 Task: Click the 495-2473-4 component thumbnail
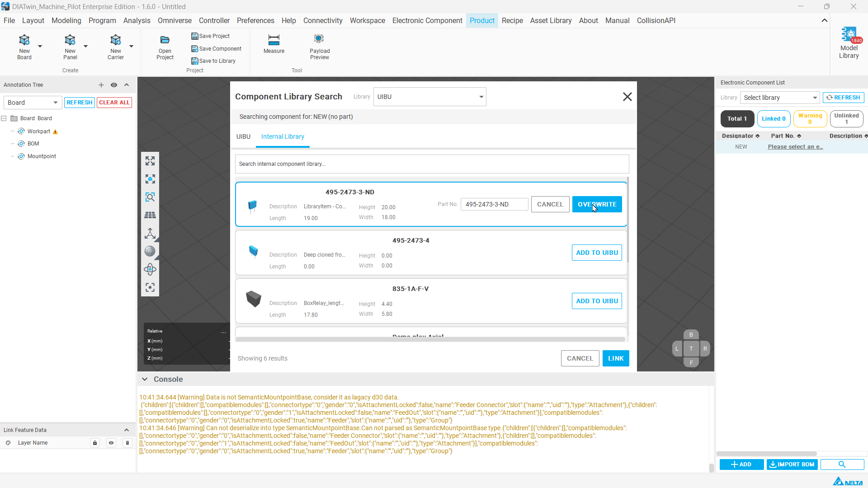[x=253, y=251]
